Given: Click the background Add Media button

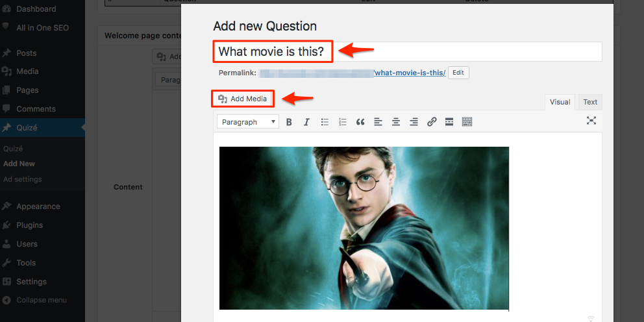Looking at the screenshot, I should pyautogui.click(x=167, y=56).
